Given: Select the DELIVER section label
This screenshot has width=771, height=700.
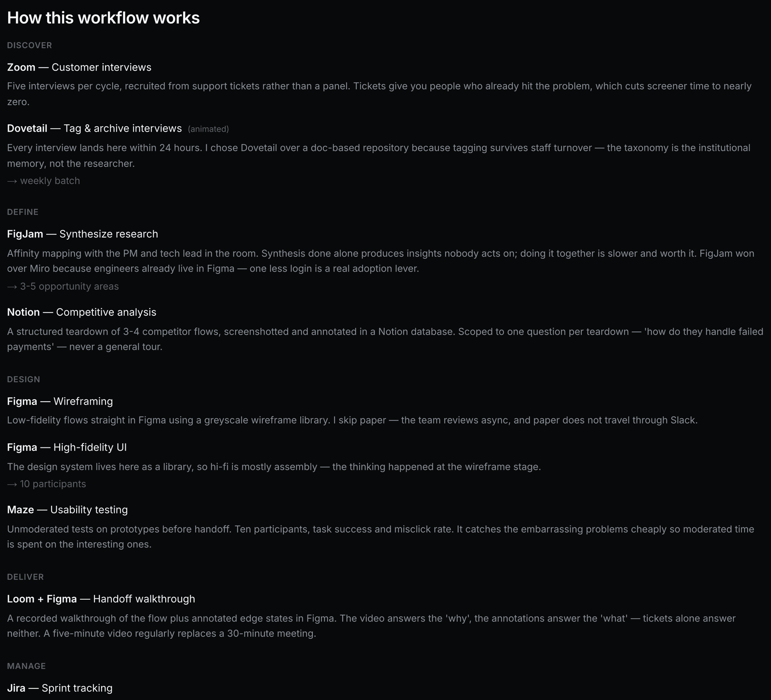Looking at the screenshot, I should (x=26, y=577).
